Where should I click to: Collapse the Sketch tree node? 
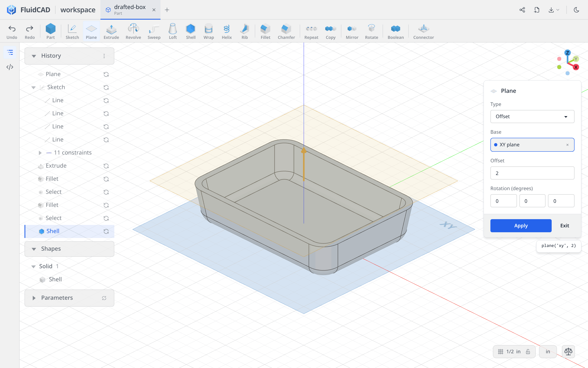coord(33,87)
